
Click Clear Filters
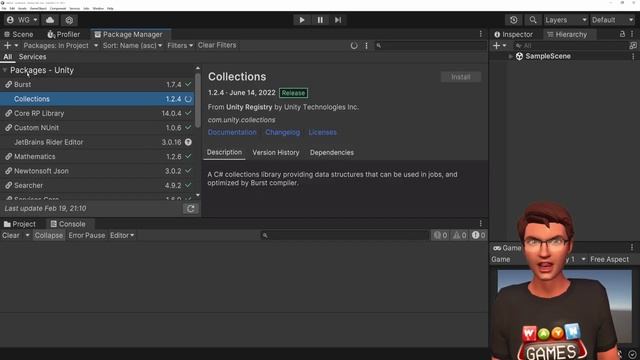(x=217, y=45)
